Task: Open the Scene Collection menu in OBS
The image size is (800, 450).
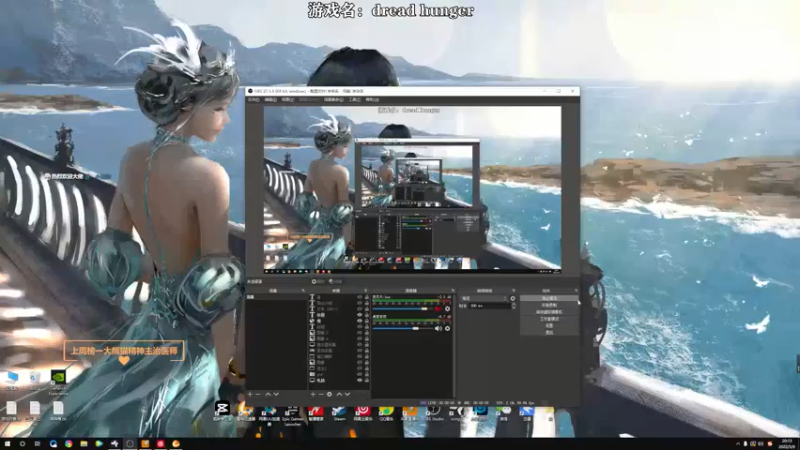Action: [x=333, y=99]
